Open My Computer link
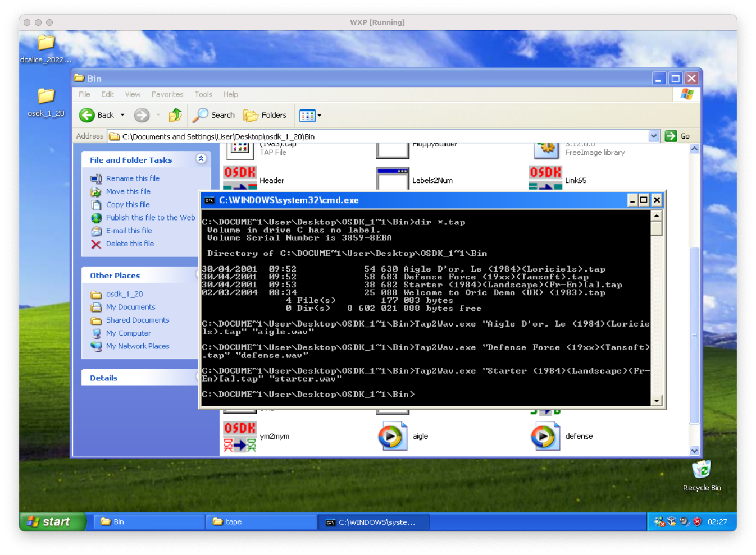Screen dimensions: 756x555 pyautogui.click(x=128, y=333)
